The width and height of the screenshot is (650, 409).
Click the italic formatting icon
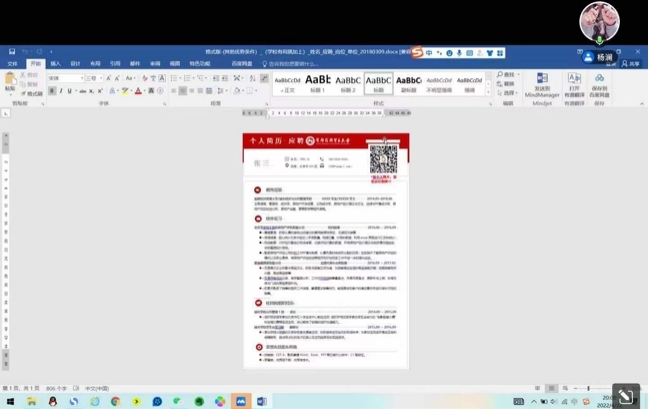pyautogui.click(x=61, y=91)
